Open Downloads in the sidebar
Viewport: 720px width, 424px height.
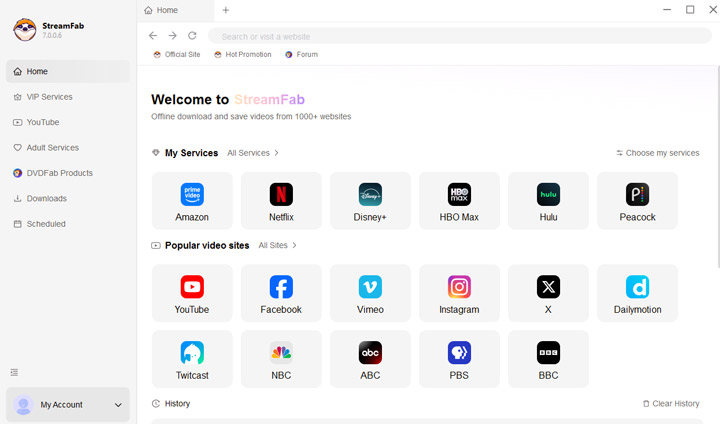(x=68, y=198)
